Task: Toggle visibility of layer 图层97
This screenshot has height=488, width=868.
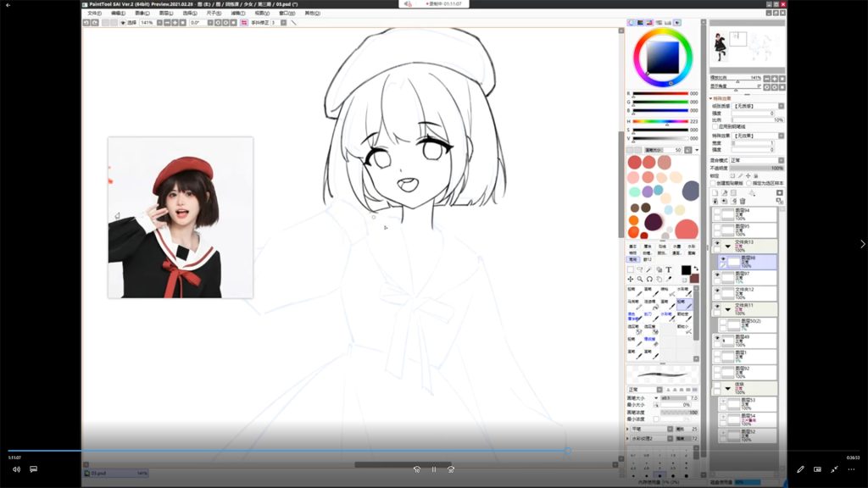Action: tap(717, 276)
